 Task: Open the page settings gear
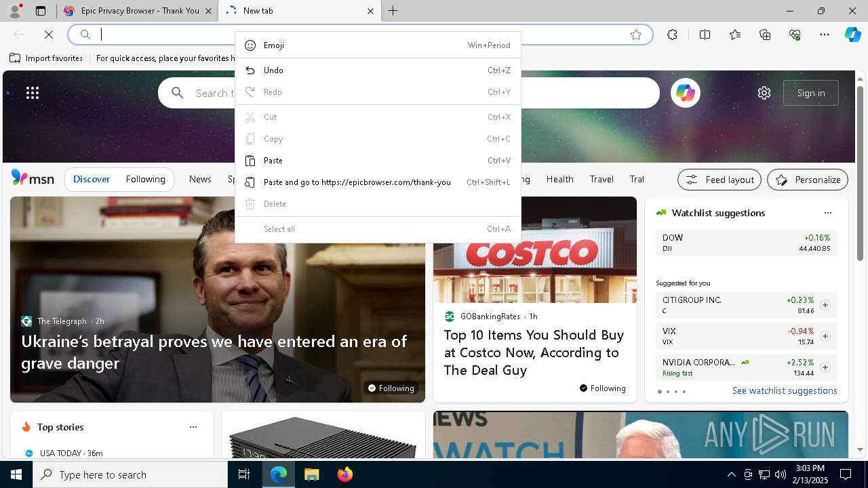pos(764,93)
